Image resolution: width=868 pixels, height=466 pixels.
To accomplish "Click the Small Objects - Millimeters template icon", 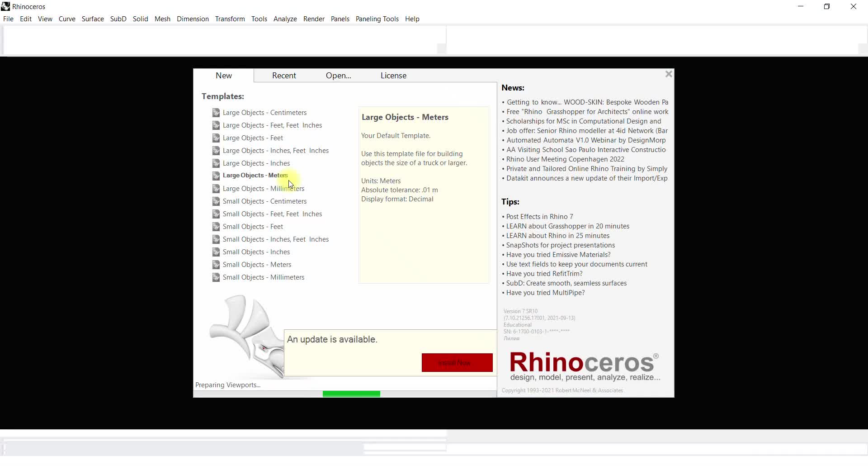I will (x=216, y=277).
